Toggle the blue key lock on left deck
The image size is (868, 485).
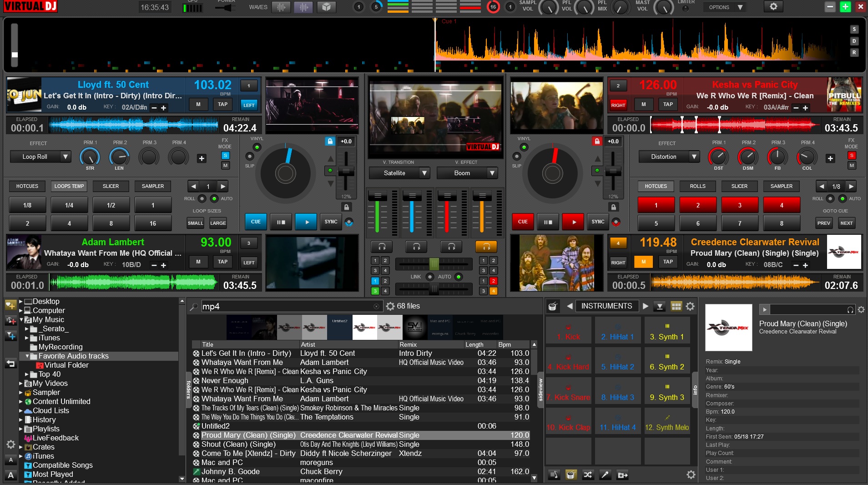(x=330, y=141)
